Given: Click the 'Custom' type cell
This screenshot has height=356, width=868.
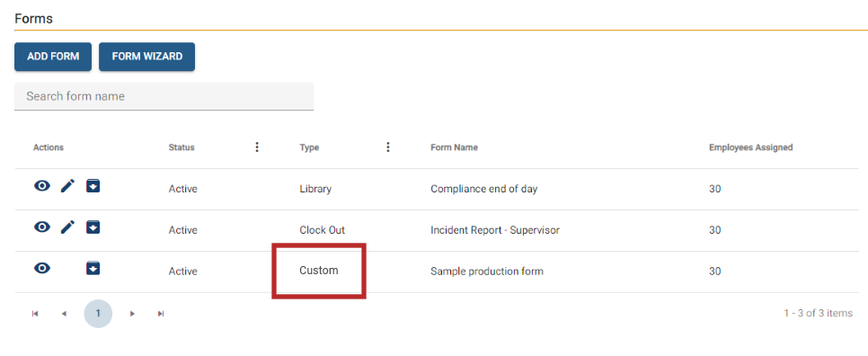Looking at the screenshot, I should pyautogui.click(x=318, y=271).
